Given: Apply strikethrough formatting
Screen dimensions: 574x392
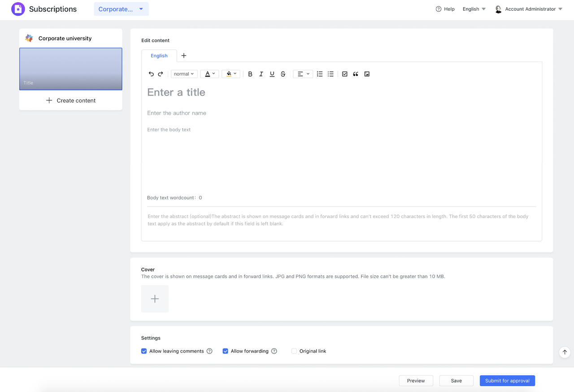Looking at the screenshot, I should point(283,74).
